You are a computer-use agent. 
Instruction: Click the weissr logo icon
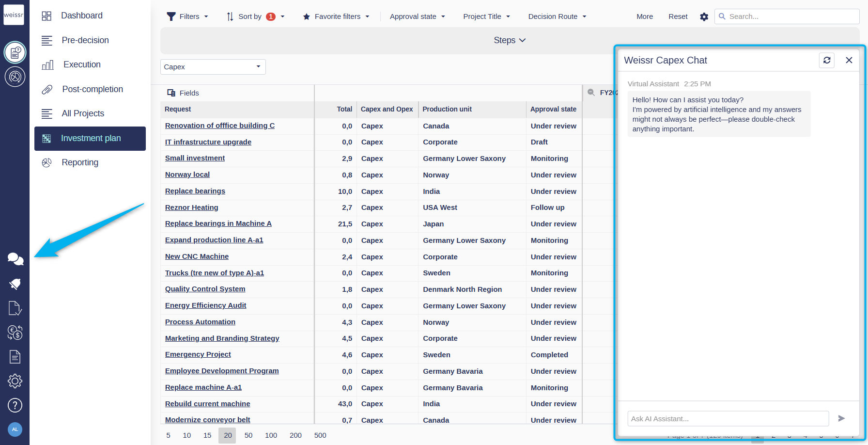click(14, 15)
